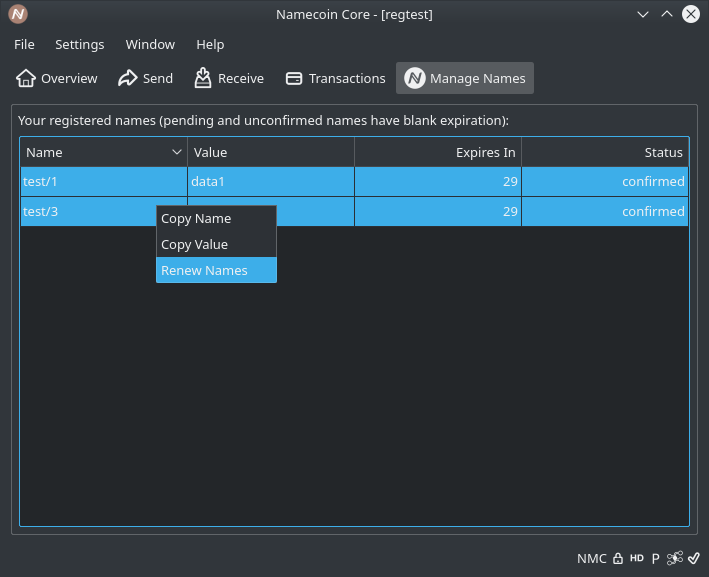This screenshot has height=577, width=709.
Task: Click confirmed status in test/3 row
Action: click(605, 211)
